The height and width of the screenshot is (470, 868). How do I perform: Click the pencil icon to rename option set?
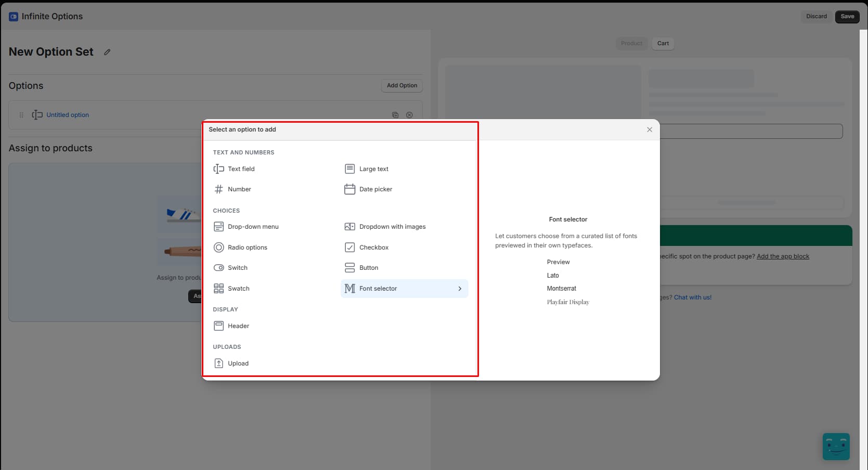(x=107, y=52)
